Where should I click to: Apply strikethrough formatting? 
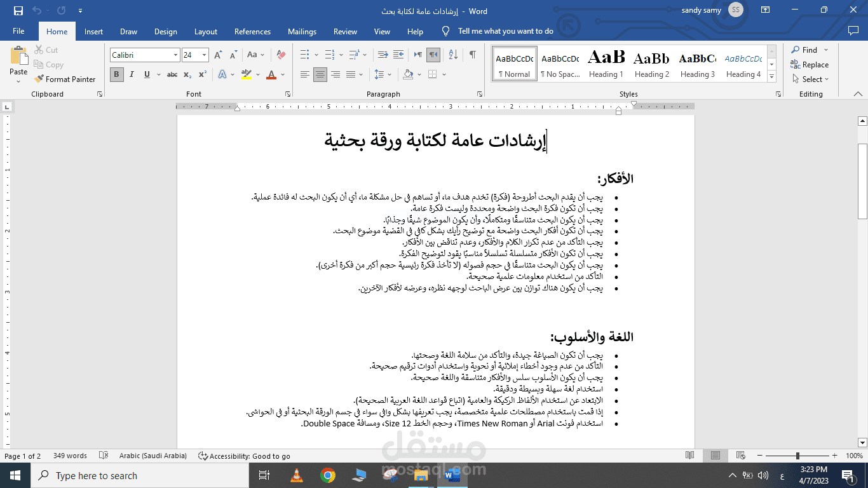tap(172, 74)
